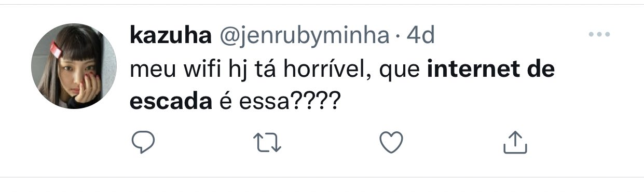The height and width of the screenshot is (192, 644).
Task: View kazuha's round profile picture
Action: tap(73, 66)
